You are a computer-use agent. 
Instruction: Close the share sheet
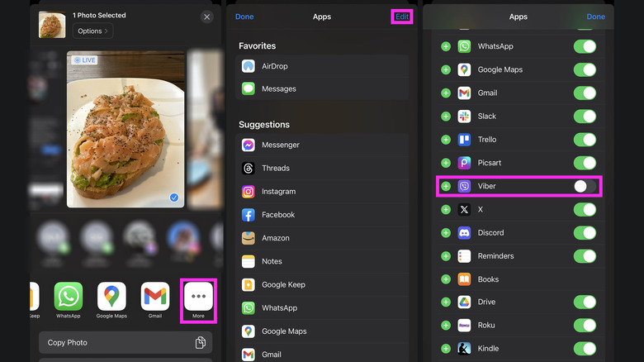207,17
